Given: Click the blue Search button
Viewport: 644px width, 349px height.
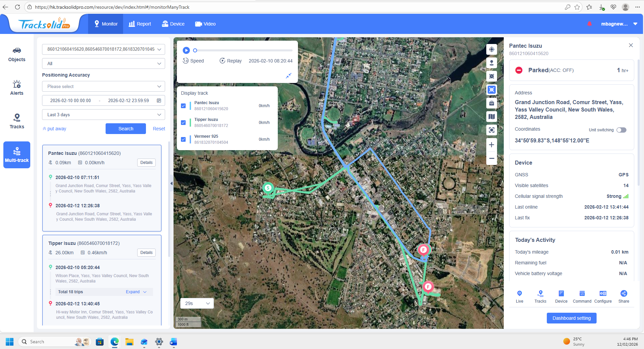Looking at the screenshot, I should pyautogui.click(x=125, y=129).
